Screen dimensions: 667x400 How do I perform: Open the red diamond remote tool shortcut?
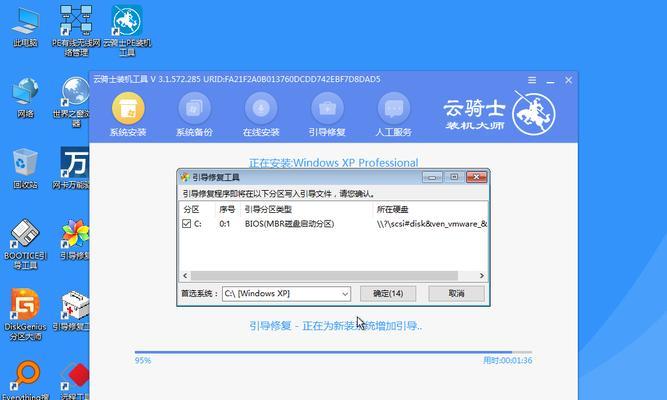(74, 380)
